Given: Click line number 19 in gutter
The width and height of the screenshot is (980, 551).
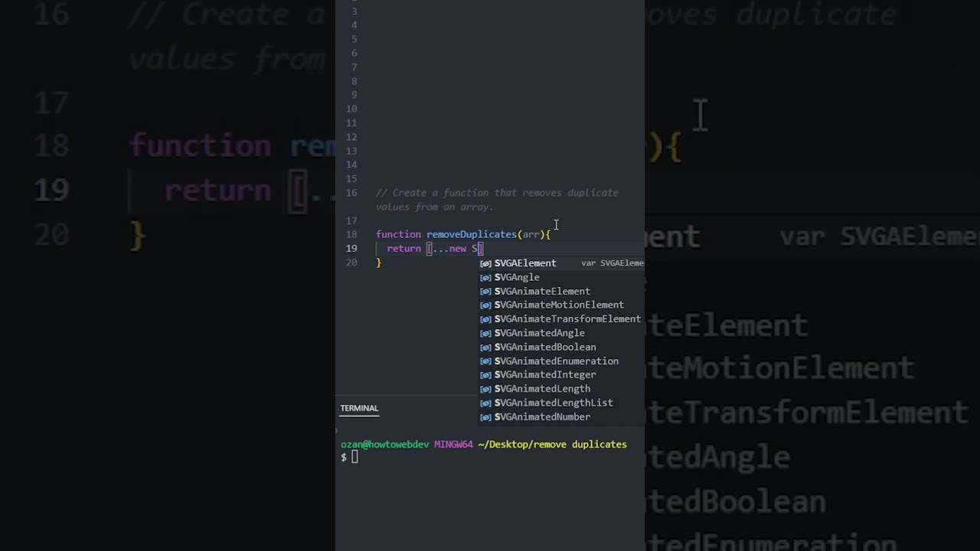Looking at the screenshot, I should (351, 248).
